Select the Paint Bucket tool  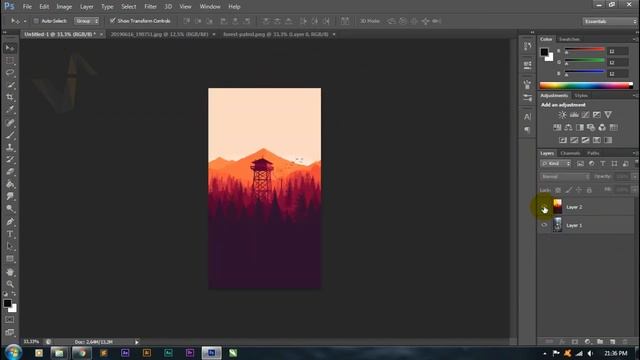click(10, 184)
